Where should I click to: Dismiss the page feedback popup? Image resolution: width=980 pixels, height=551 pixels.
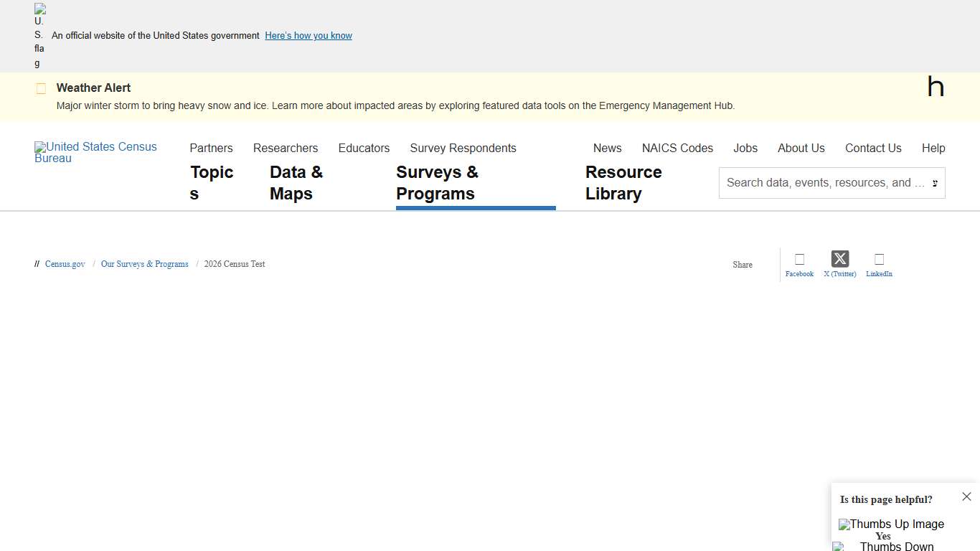tap(966, 496)
